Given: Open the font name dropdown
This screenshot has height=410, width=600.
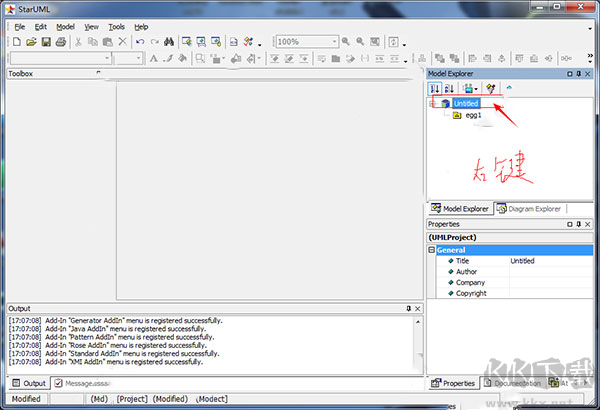Looking at the screenshot, I should (x=105, y=59).
